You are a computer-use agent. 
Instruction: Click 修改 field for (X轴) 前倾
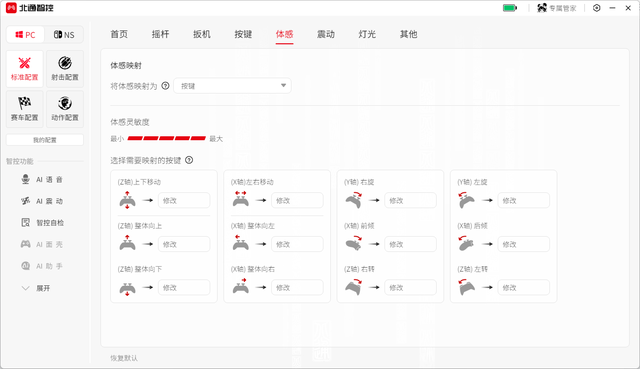pos(410,244)
